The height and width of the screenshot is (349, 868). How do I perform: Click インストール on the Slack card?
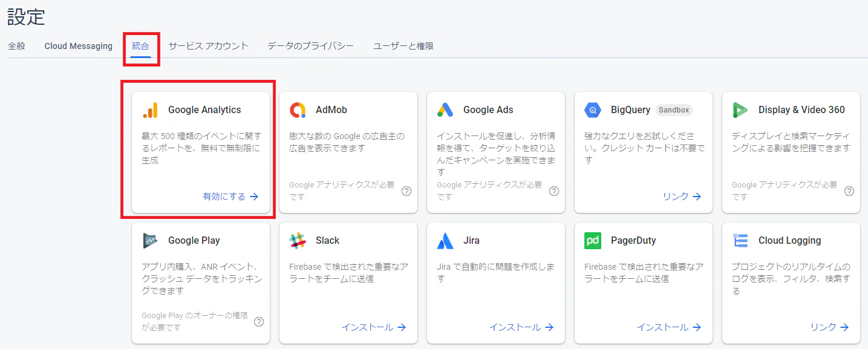pos(374,327)
